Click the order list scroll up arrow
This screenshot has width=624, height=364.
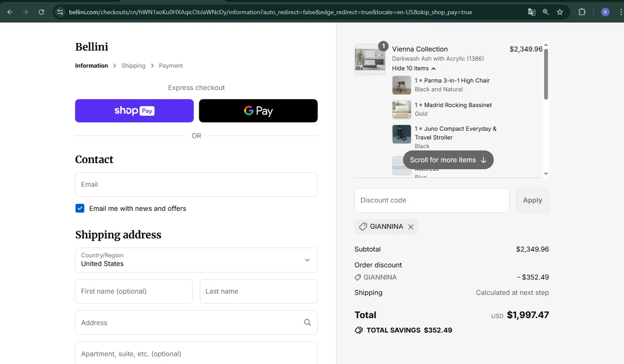point(546,45)
